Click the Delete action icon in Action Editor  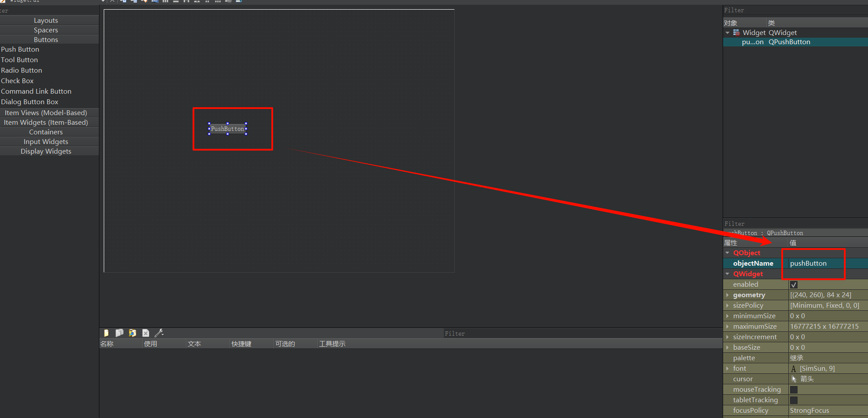tap(146, 333)
